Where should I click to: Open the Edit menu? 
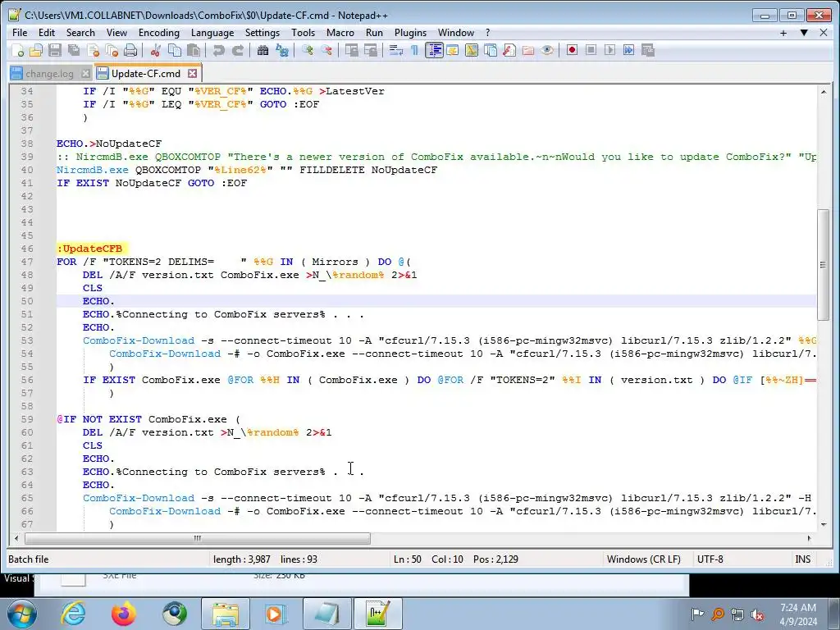47,33
